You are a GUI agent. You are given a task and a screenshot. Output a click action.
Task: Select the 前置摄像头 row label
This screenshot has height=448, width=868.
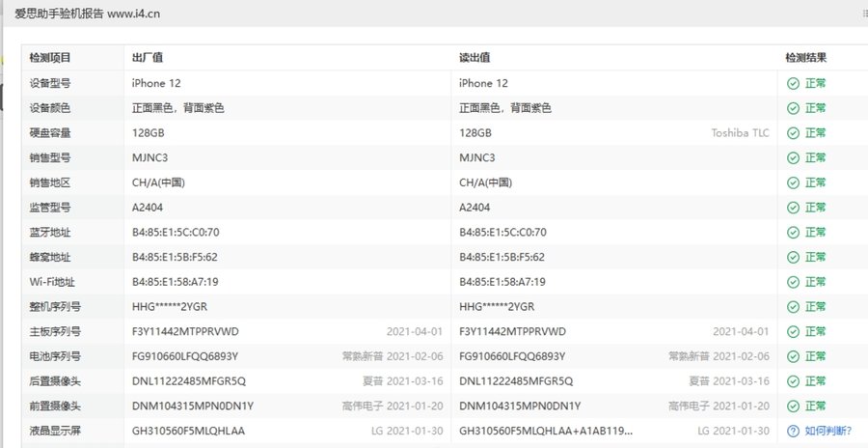click(55, 406)
